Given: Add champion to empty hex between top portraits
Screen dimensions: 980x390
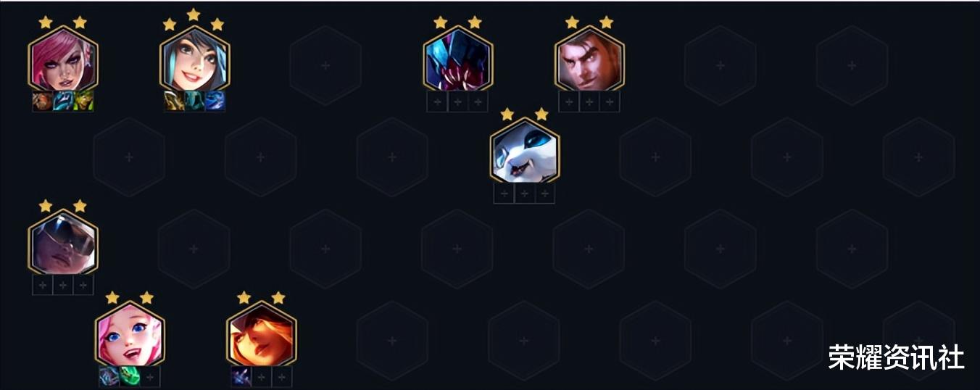Looking at the screenshot, I should pos(325,66).
